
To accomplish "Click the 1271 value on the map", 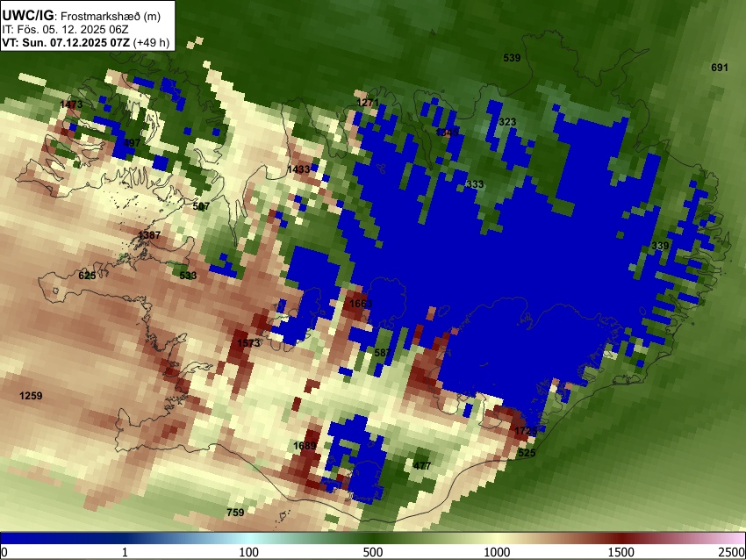I will pyautogui.click(x=368, y=103).
